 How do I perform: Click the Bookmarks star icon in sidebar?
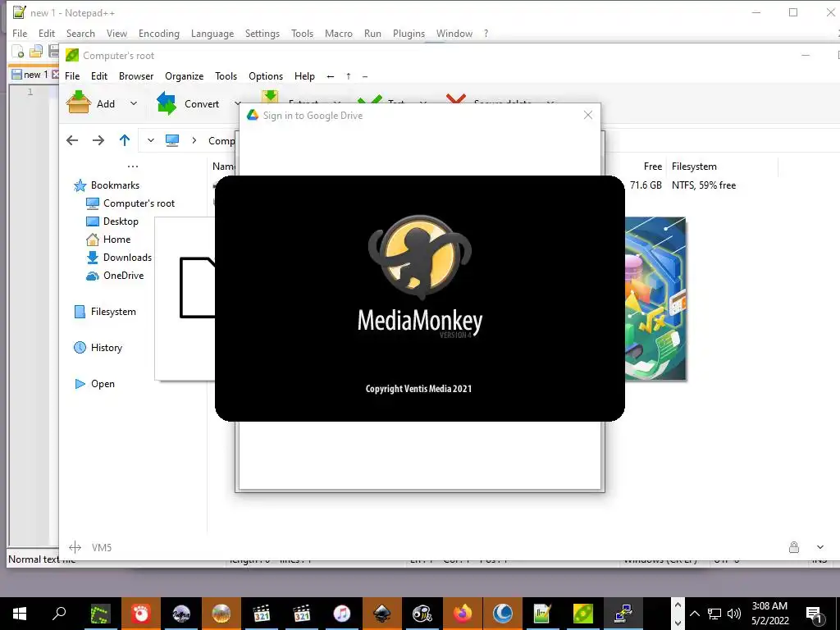pyautogui.click(x=80, y=185)
